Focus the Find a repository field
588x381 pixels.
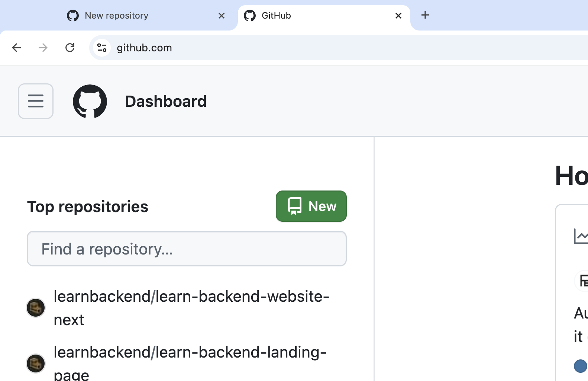(187, 249)
